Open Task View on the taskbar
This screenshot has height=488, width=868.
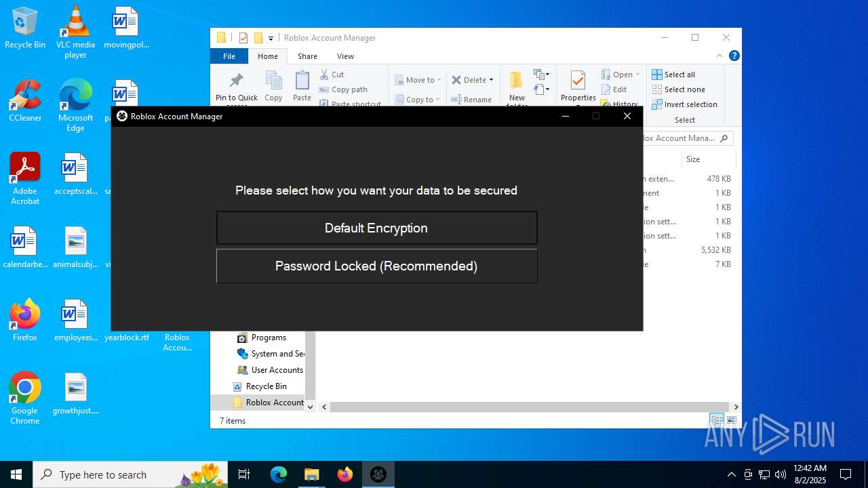[x=244, y=474]
